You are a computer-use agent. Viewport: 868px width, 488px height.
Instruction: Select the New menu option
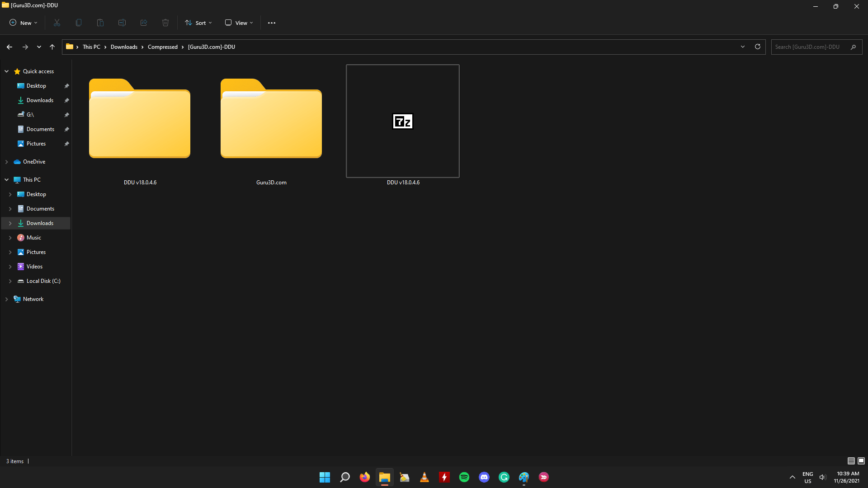(x=23, y=23)
